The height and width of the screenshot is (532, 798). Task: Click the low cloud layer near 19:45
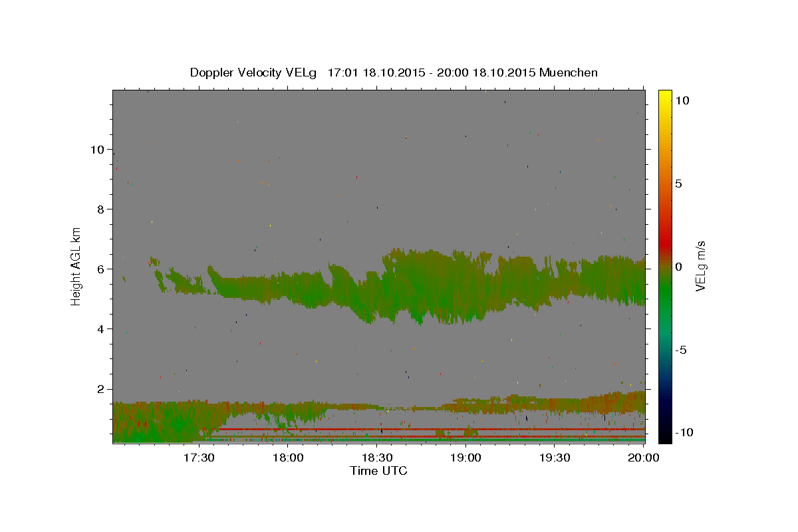[x=600, y=402]
